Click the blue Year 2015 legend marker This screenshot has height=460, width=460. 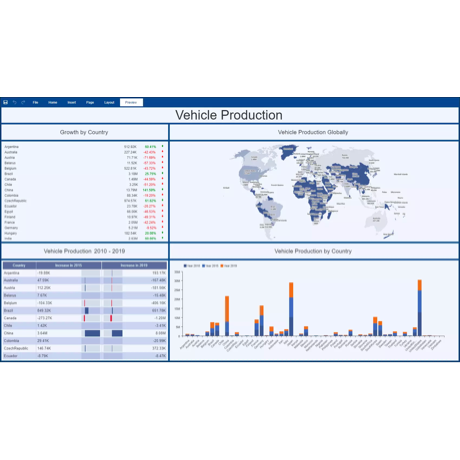pos(203,266)
